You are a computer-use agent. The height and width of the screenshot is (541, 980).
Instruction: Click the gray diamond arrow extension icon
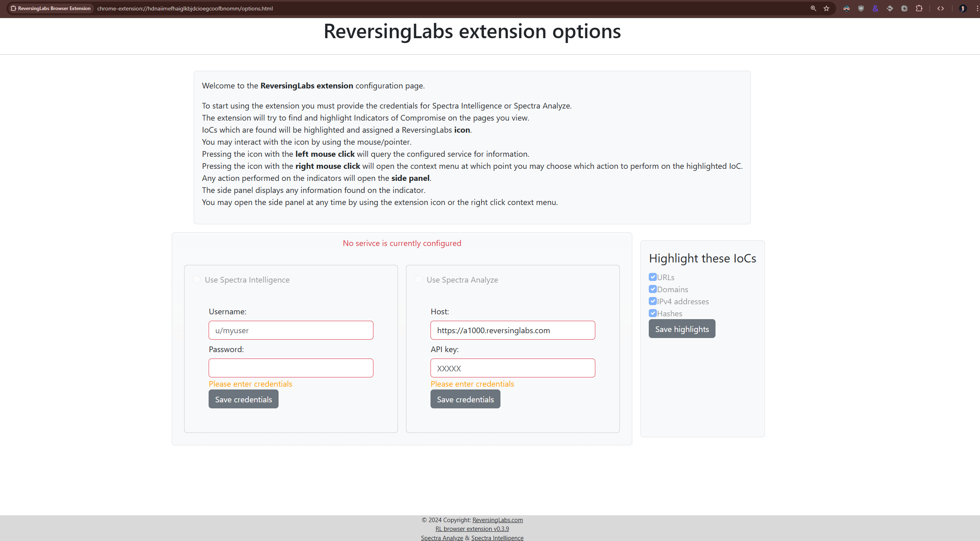tap(890, 8)
